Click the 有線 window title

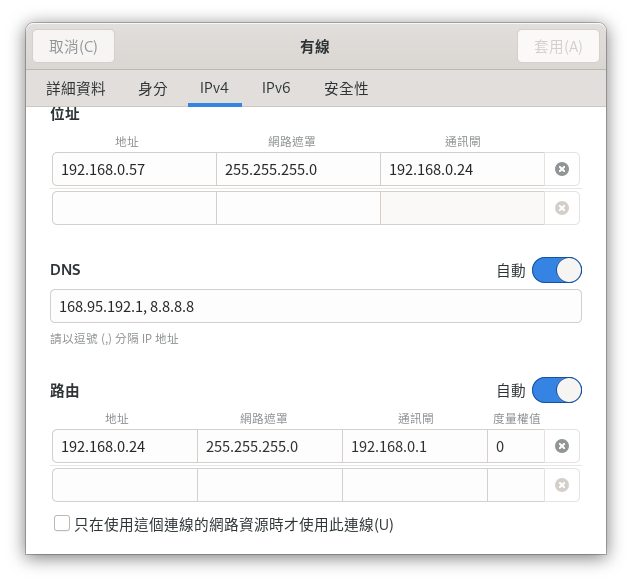[315, 47]
